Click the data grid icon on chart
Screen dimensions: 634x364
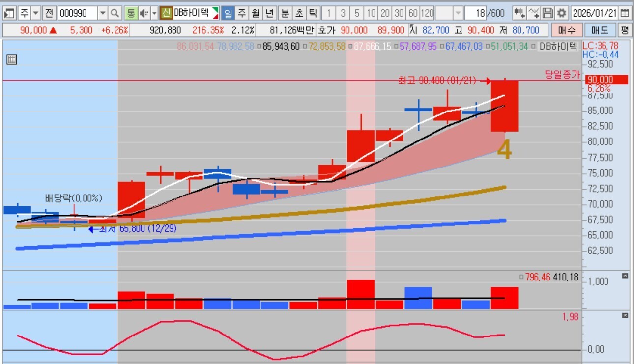pos(12,60)
